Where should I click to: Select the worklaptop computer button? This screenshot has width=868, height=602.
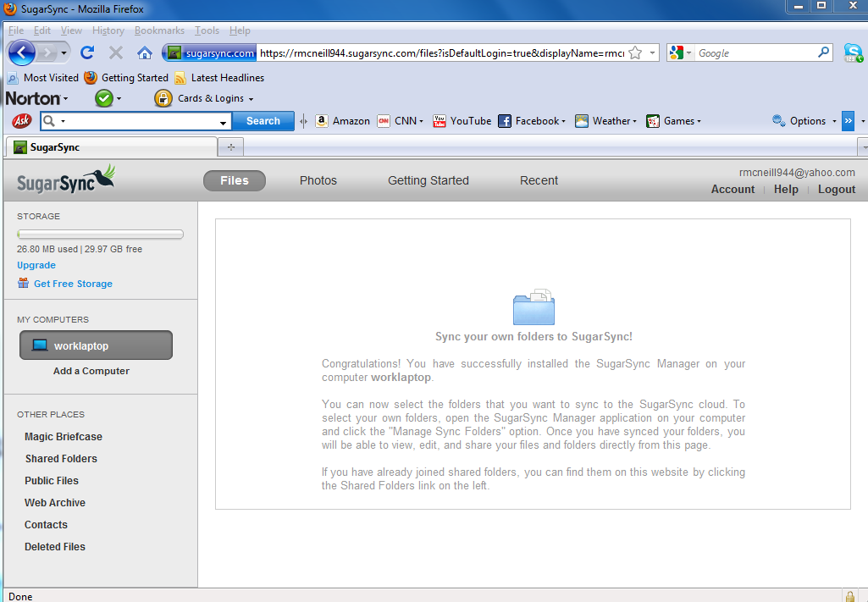pos(96,345)
